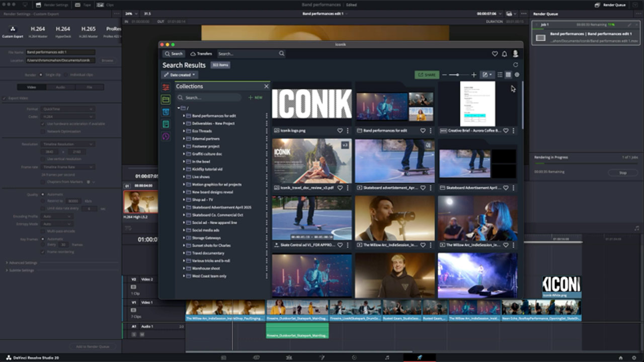Choose the H.265 Master render preset
The width and height of the screenshot is (644, 362).
89,32
